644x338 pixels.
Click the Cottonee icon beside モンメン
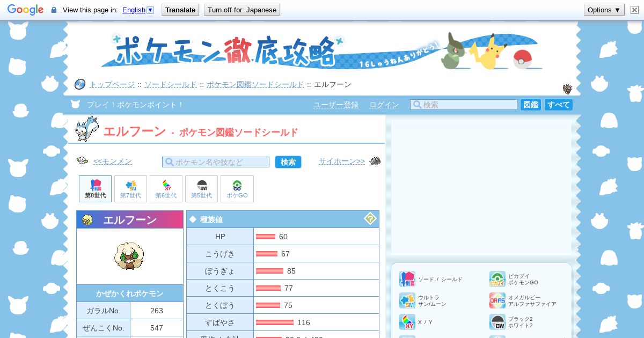coord(82,160)
